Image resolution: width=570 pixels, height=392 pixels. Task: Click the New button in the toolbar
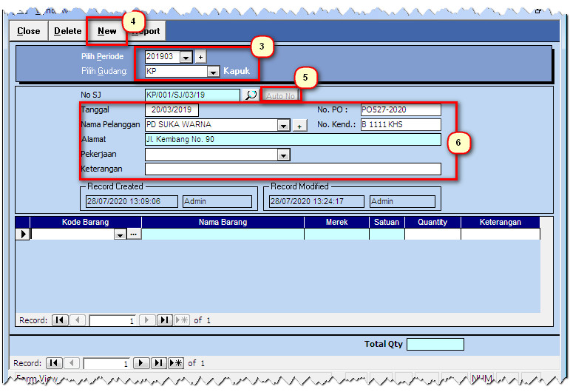tap(106, 31)
